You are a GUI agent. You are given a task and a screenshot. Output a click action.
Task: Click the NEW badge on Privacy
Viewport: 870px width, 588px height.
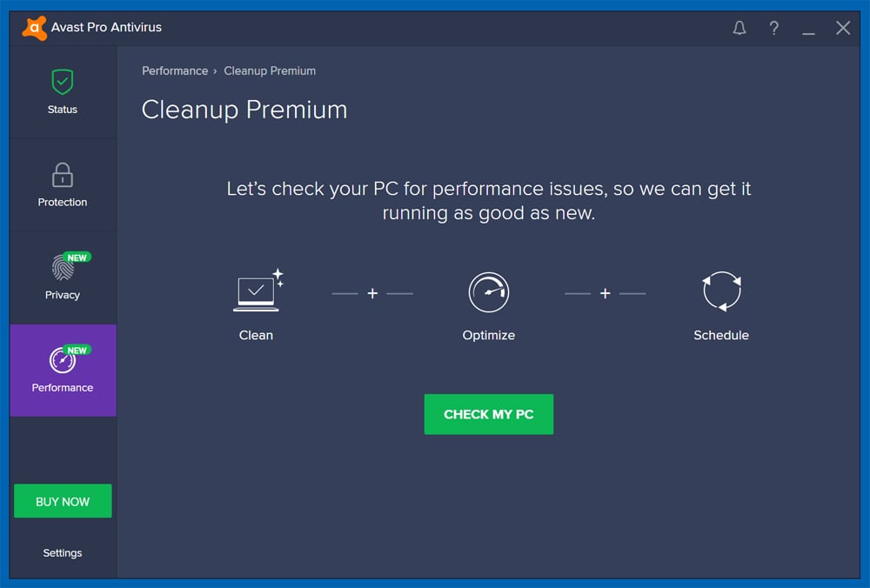77,257
